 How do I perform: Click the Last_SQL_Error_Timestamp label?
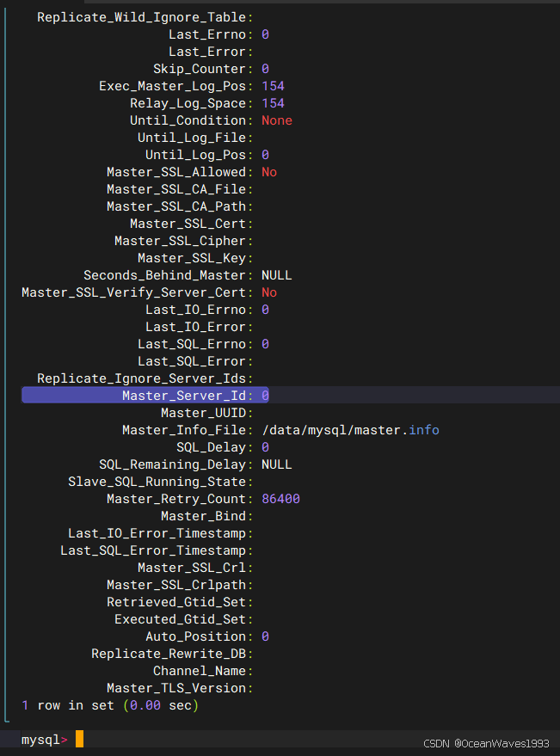point(153,550)
